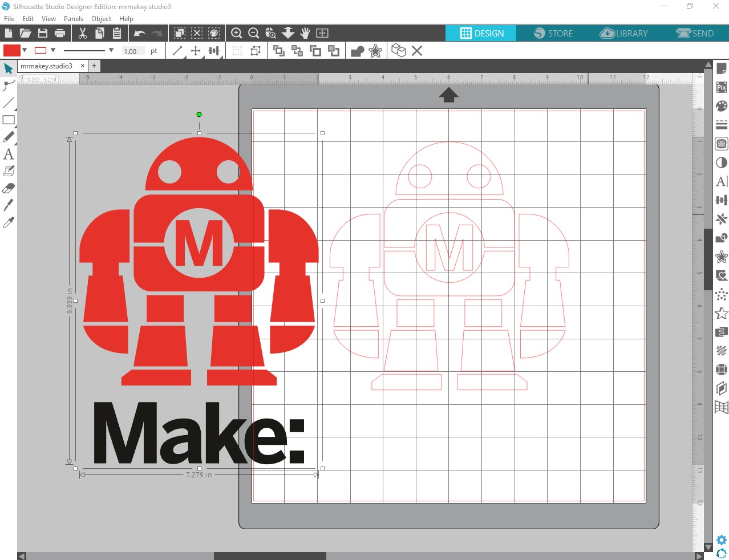Open the line style dropdown
Screen dimensions: 729x560
[111, 50]
